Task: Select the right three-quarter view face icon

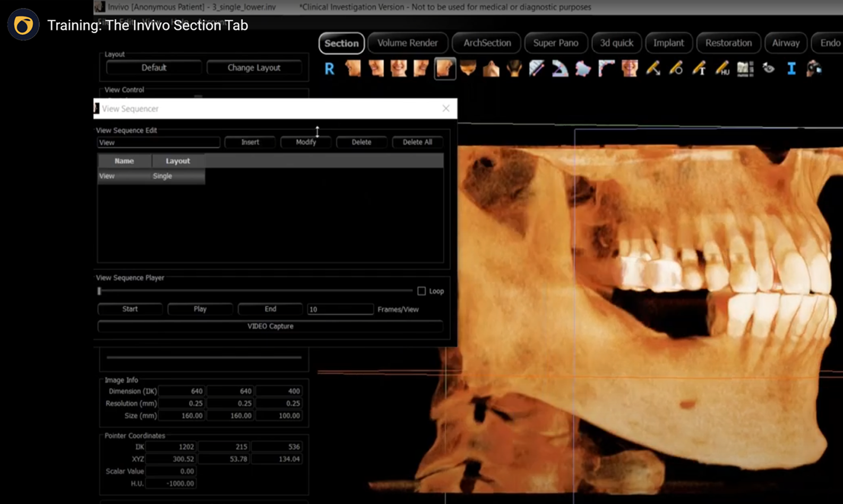Action: [x=421, y=68]
